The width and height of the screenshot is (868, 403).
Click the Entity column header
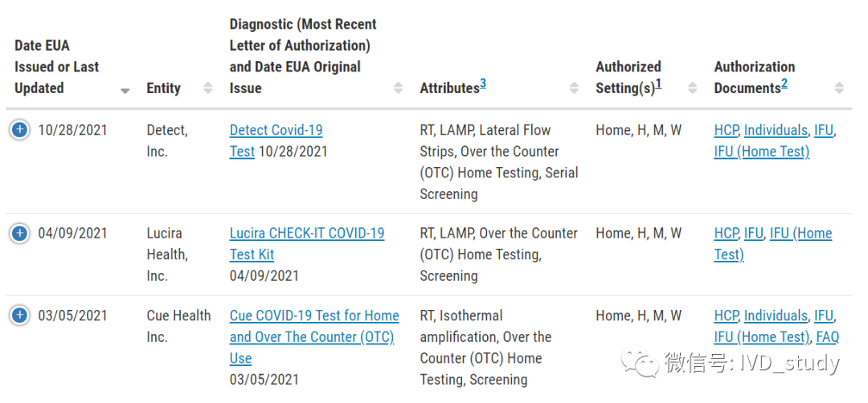coord(163,88)
